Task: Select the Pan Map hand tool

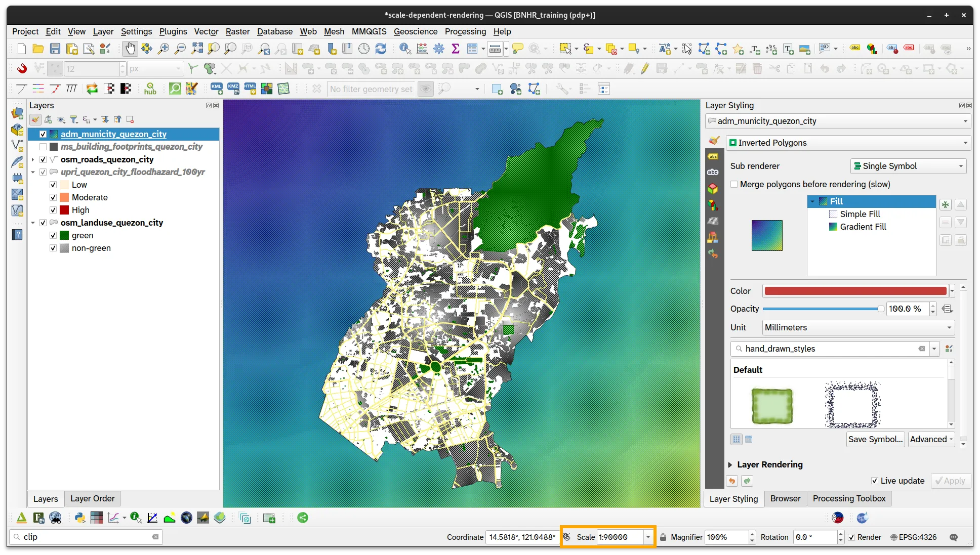Action: point(130,49)
